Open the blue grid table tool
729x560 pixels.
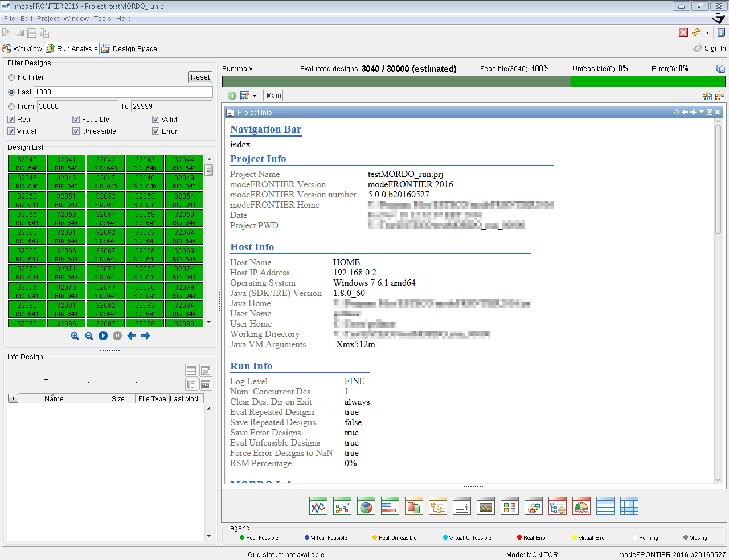click(629, 506)
